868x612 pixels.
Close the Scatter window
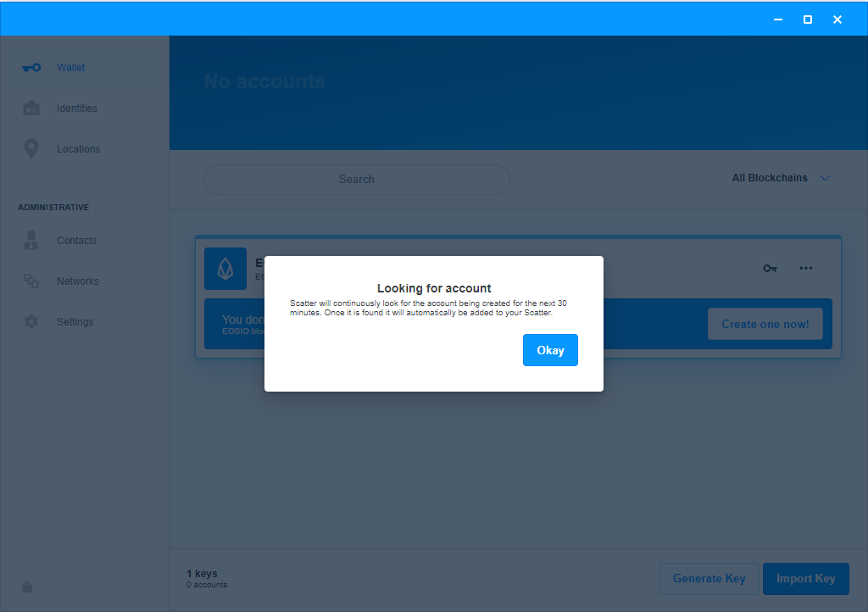(837, 19)
